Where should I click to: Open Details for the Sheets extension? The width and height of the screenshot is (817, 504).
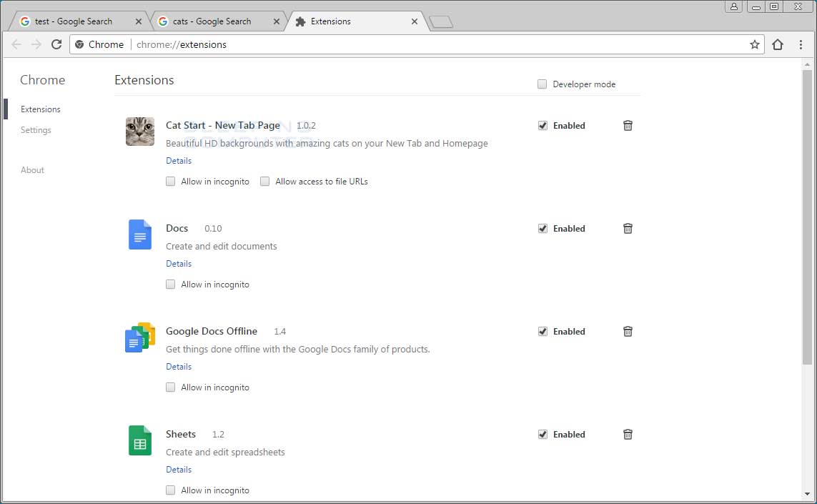coord(179,470)
